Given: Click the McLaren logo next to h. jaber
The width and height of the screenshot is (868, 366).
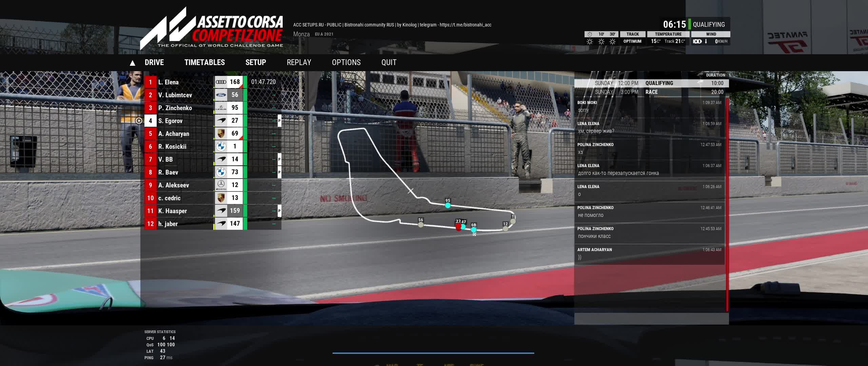Looking at the screenshot, I should [x=221, y=224].
